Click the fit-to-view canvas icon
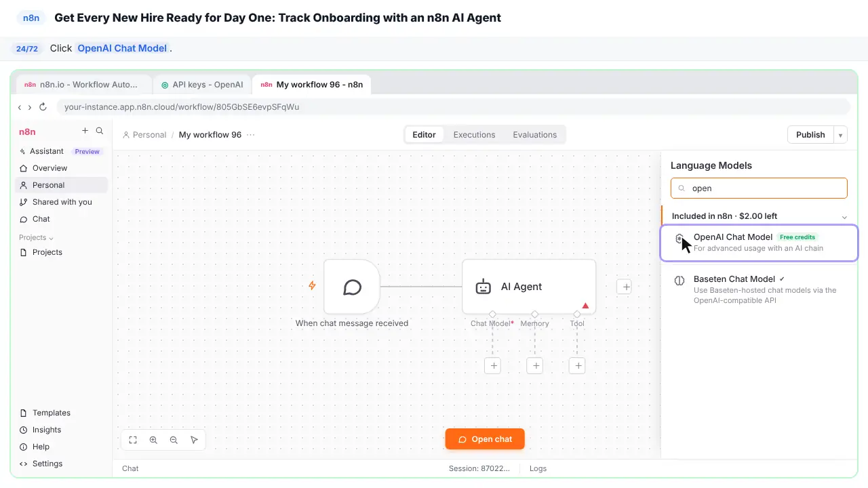The image size is (868, 488). (133, 440)
